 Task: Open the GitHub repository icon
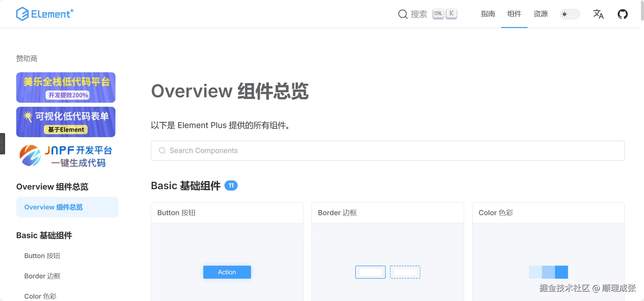point(623,14)
